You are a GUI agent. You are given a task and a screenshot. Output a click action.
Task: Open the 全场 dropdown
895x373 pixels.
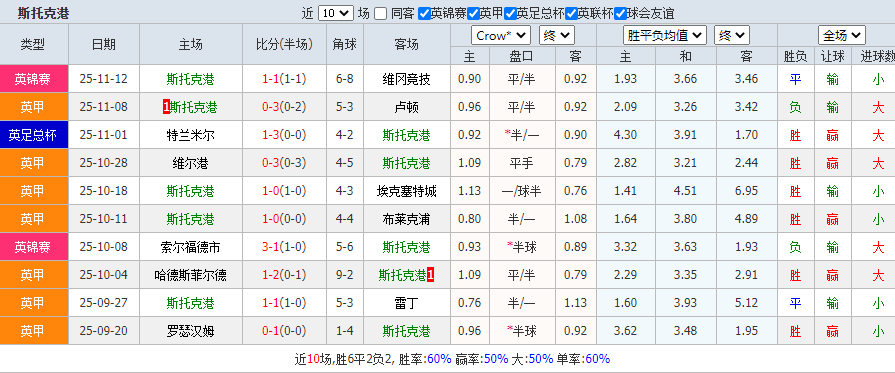point(841,35)
